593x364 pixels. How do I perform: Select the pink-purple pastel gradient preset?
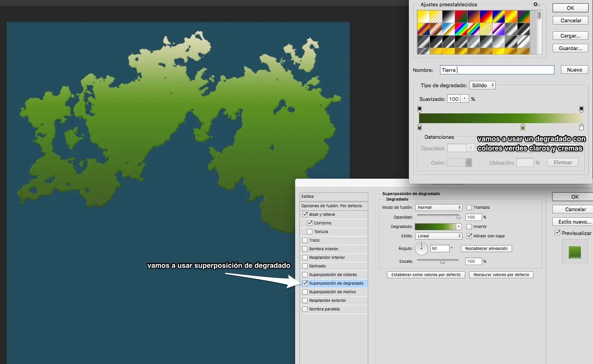498,29
